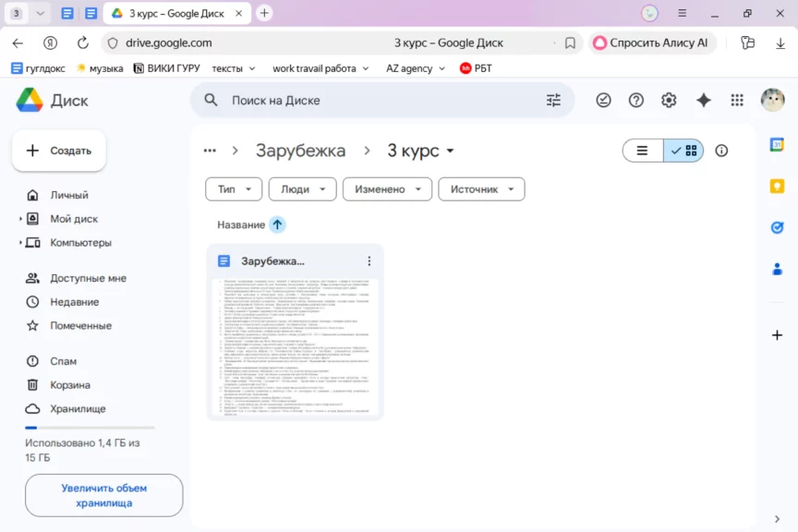Screen dimensions: 798x532
Task: Click the Gemini sparkle icon
Action: coord(703,101)
